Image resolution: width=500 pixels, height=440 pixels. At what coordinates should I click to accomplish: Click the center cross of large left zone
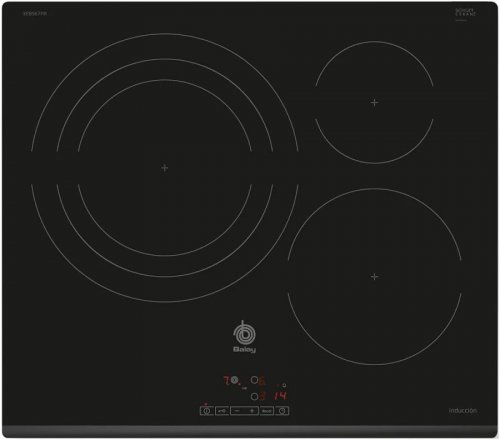[165, 168]
